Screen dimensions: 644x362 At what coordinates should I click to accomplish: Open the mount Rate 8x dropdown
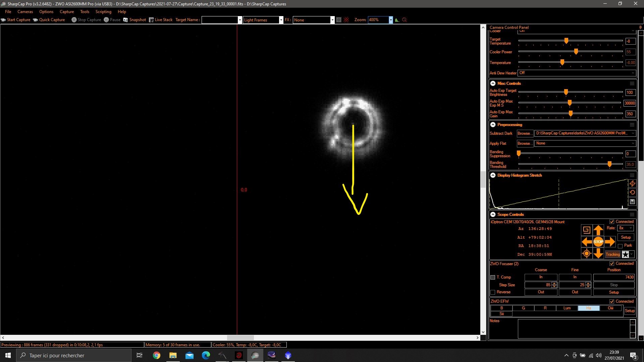625,228
